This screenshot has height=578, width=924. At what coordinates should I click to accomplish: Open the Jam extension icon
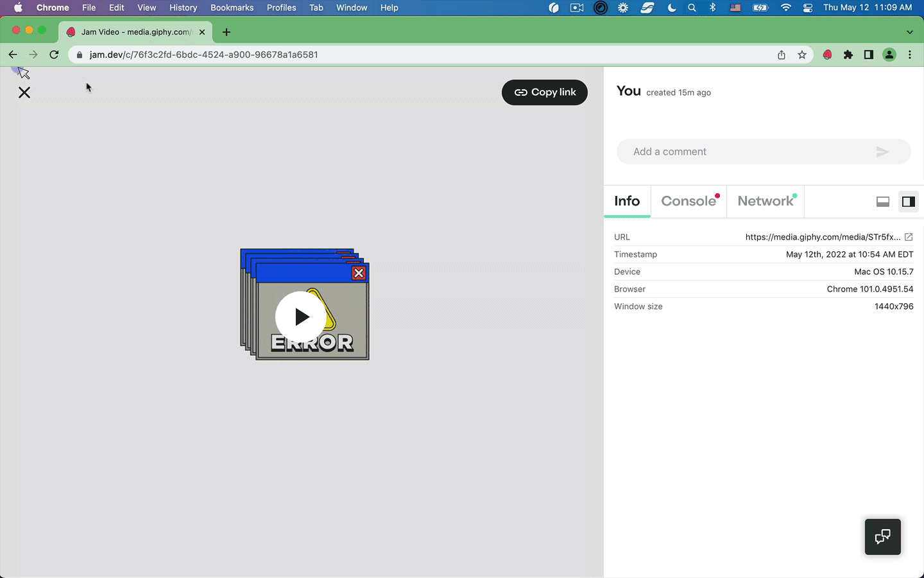point(828,55)
